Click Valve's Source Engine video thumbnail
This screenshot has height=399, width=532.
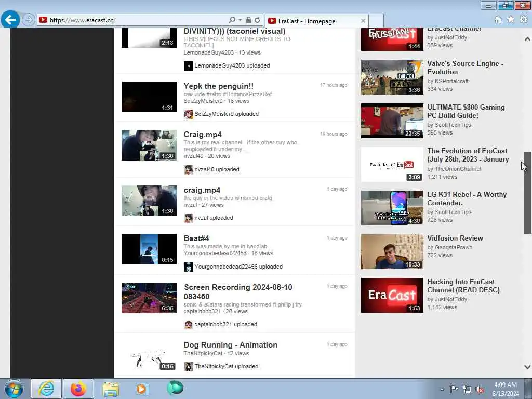pos(392,77)
